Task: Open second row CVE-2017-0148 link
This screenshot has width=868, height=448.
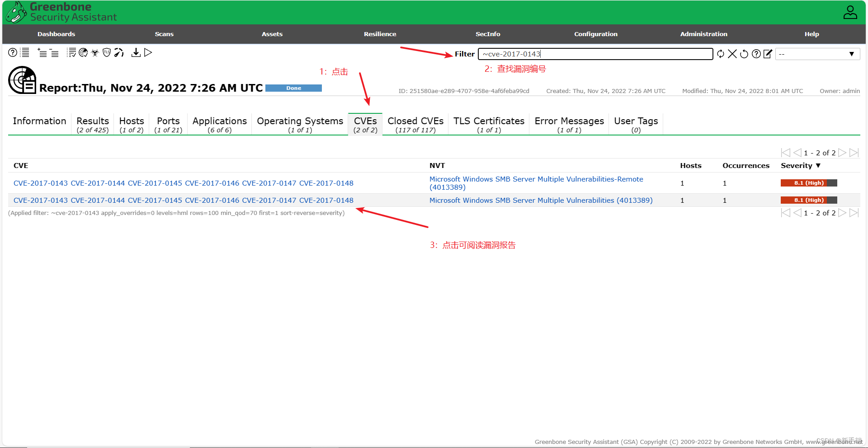Action: pos(326,200)
